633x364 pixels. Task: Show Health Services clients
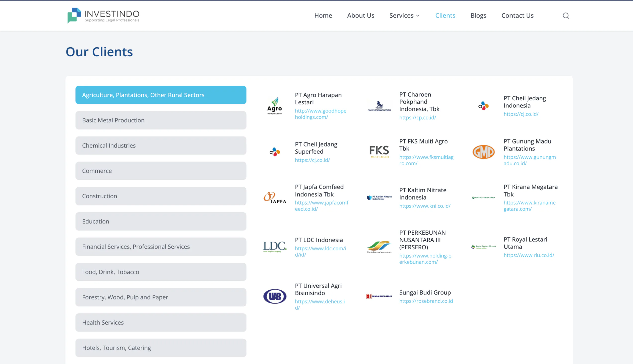coord(161,322)
